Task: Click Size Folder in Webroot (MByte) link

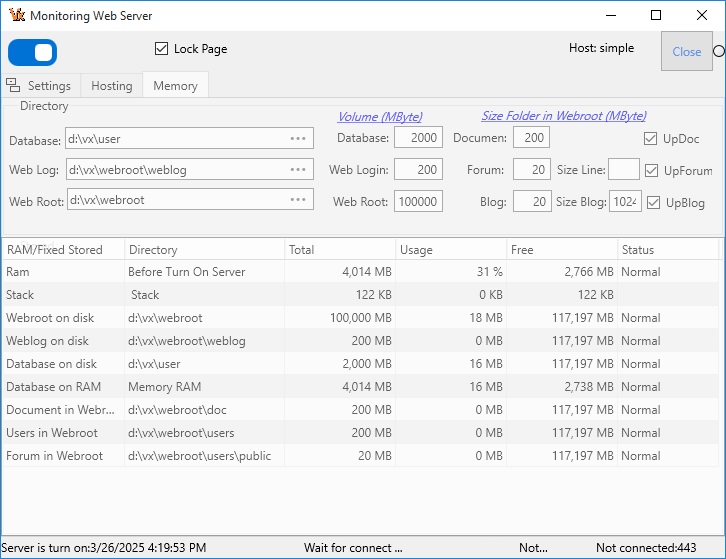Action: pos(563,116)
